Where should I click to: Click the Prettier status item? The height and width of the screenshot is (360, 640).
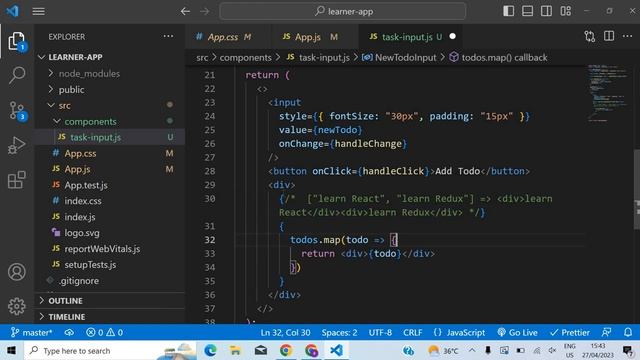click(569, 333)
